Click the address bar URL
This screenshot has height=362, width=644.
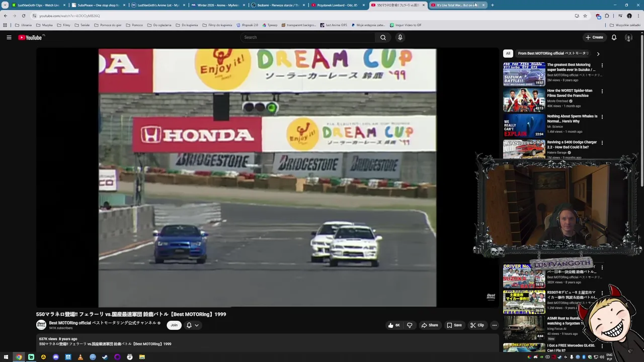coord(69,16)
